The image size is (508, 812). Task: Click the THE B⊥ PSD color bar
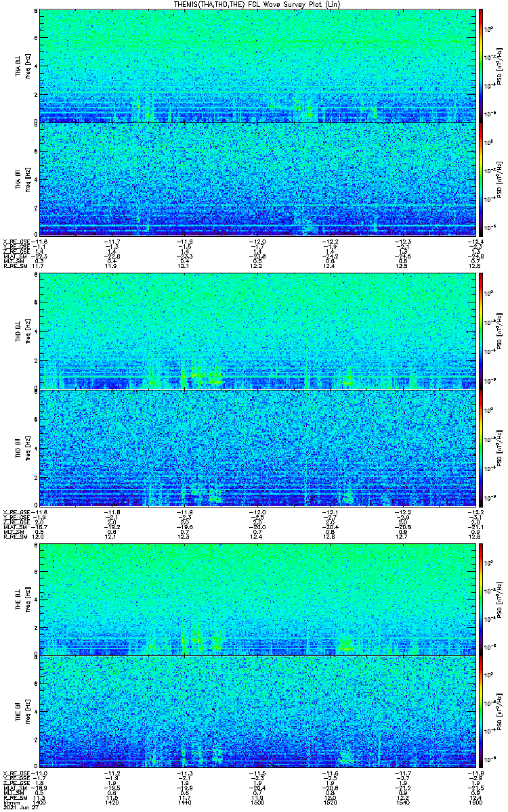481,598
